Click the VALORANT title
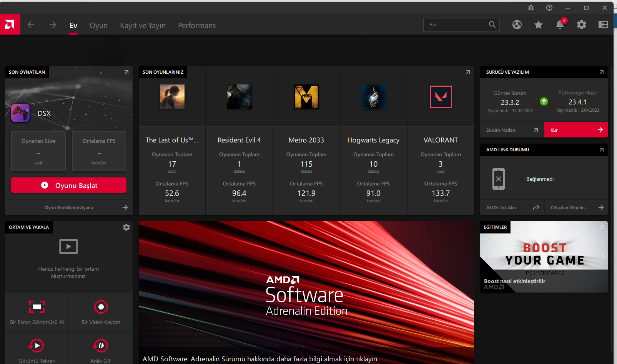The image size is (617, 364). pyautogui.click(x=441, y=140)
